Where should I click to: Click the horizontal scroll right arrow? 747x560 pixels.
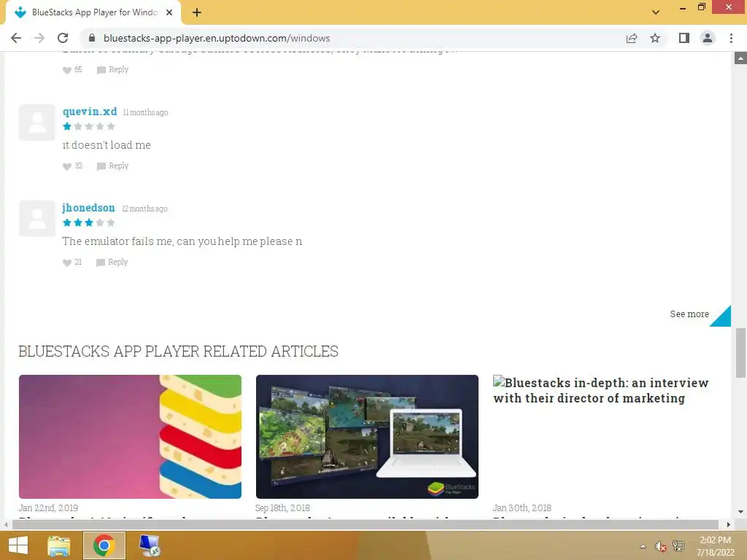tap(729, 525)
